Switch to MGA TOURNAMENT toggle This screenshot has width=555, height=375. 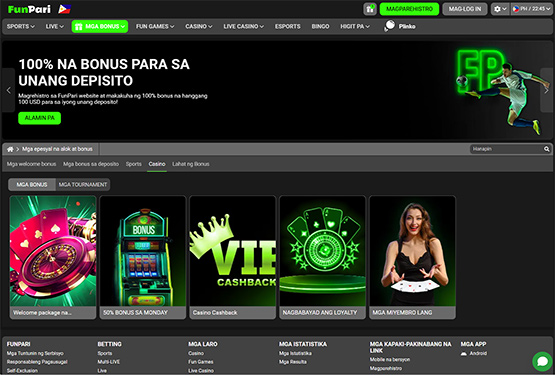[x=83, y=184]
